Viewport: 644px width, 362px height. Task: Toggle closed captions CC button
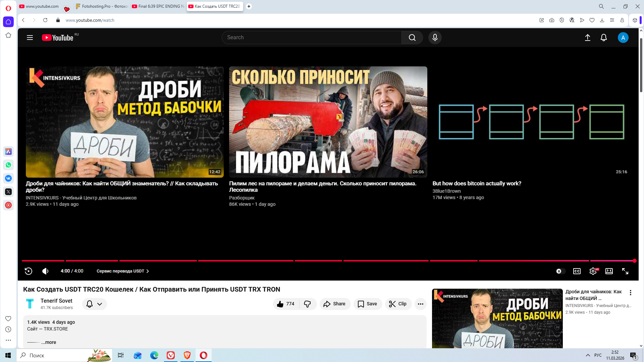tap(577, 271)
